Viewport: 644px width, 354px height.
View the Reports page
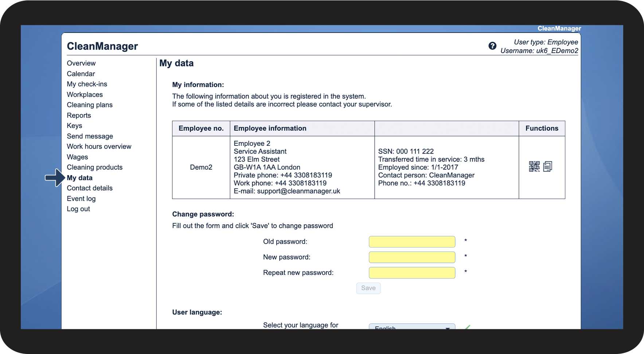point(79,116)
